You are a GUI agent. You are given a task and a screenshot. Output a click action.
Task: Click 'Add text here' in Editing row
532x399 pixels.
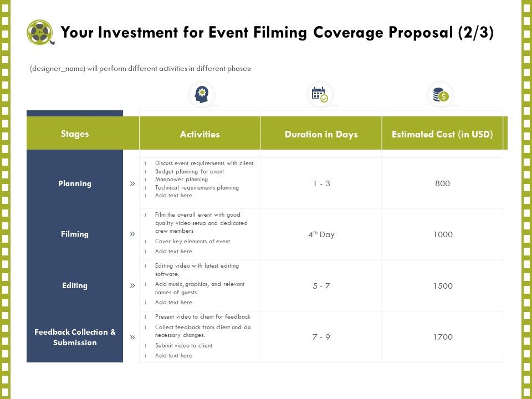pyautogui.click(x=173, y=303)
